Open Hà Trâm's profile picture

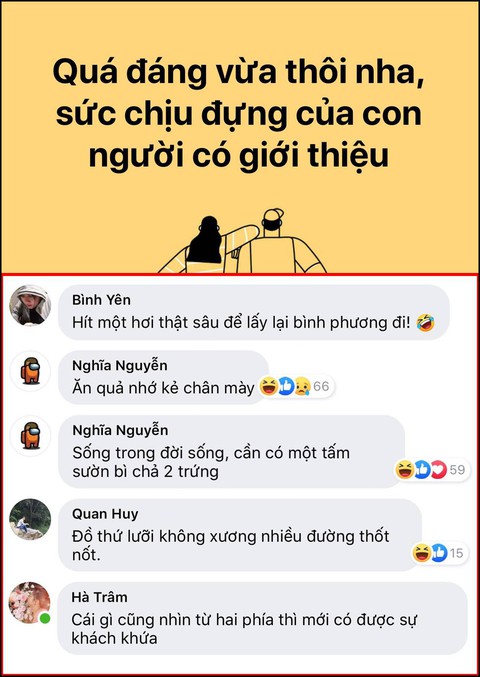(30, 603)
